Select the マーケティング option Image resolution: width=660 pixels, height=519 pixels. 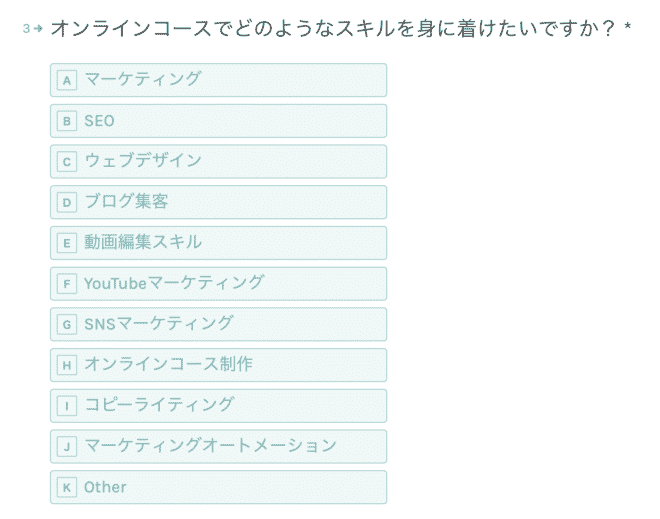click(x=218, y=80)
